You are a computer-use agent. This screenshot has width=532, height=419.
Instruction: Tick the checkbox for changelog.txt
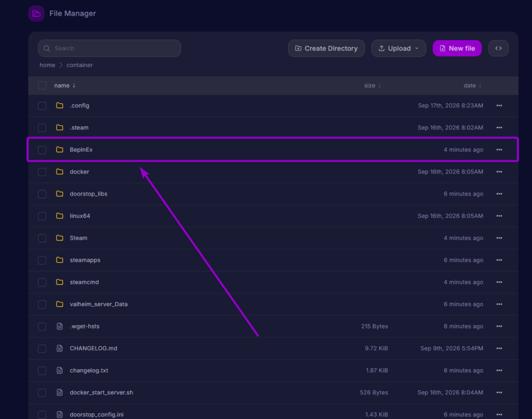(x=42, y=371)
